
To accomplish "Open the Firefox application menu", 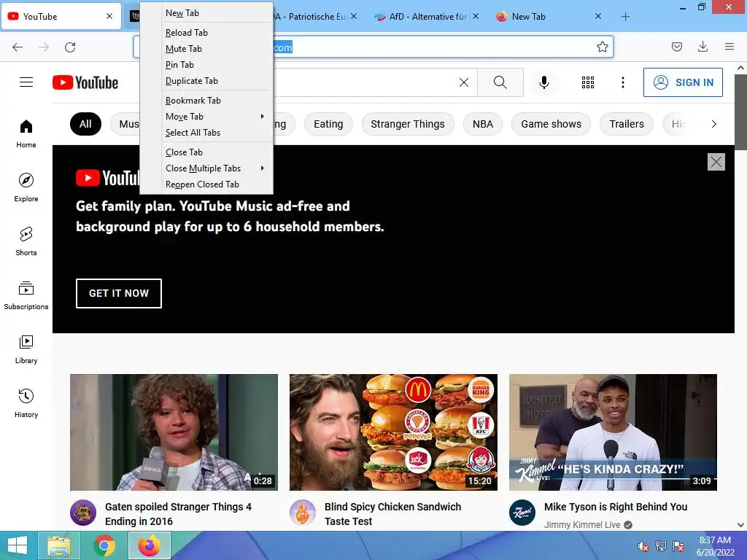I will [x=729, y=47].
